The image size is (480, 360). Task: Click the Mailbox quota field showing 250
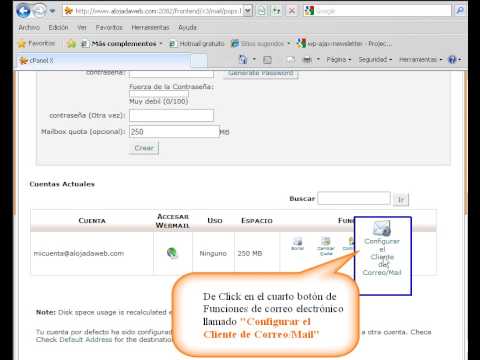click(x=174, y=132)
